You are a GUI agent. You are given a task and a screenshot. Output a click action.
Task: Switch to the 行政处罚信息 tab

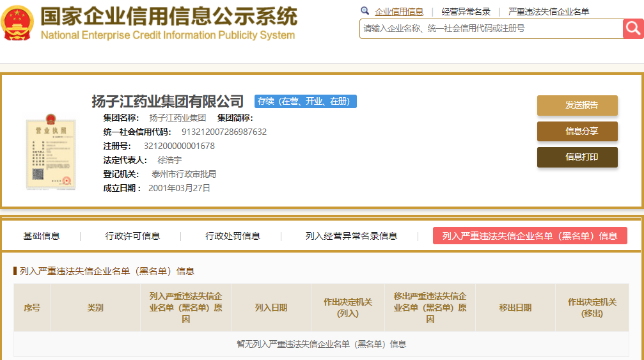(x=232, y=236)
